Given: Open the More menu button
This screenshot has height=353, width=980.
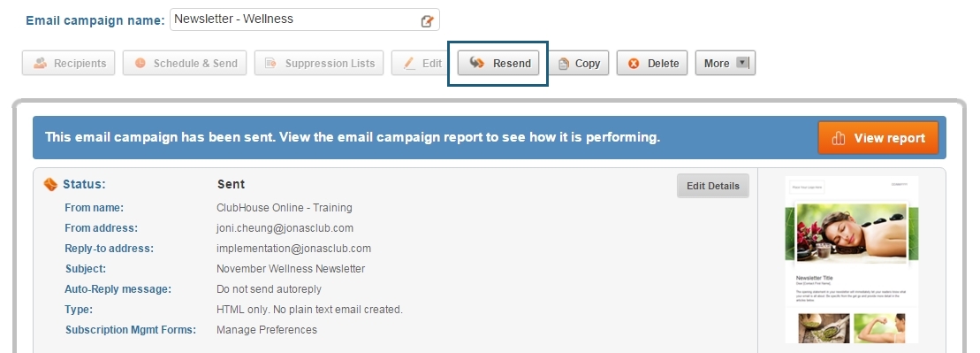Looking at the screenshot, I should [x=725, y=63].
